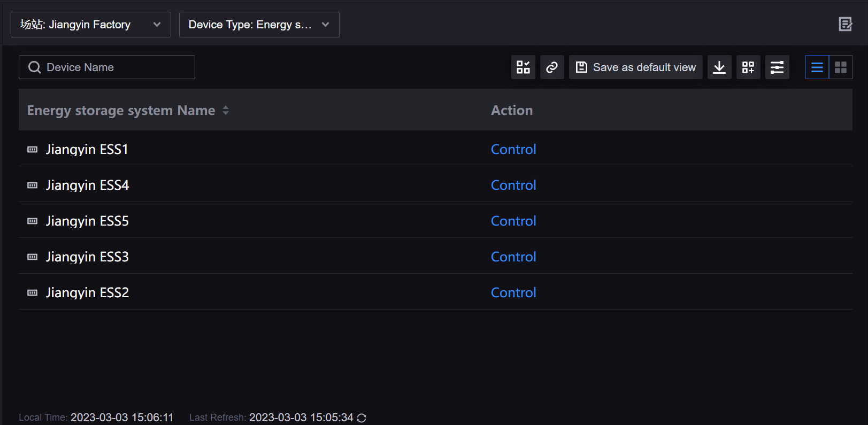The height and width of the screenshot is (425, 868).
Task: Click the batch select grid-check icon
Action: (x=523, y=67)
